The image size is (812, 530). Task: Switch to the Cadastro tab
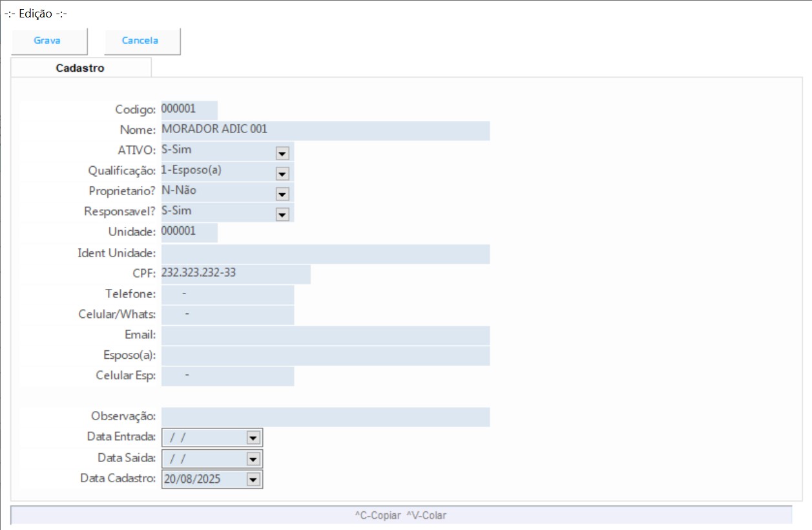pos(81,68)
